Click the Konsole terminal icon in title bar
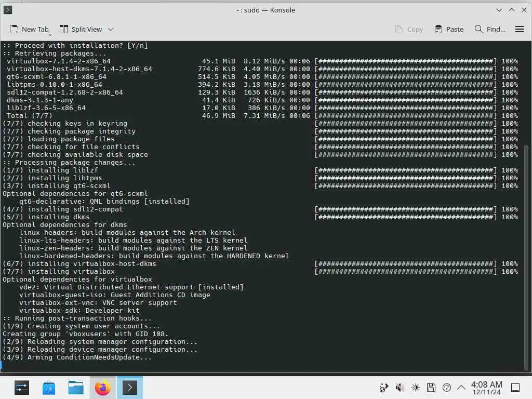The image size is (532, 399). click(7, 10)
